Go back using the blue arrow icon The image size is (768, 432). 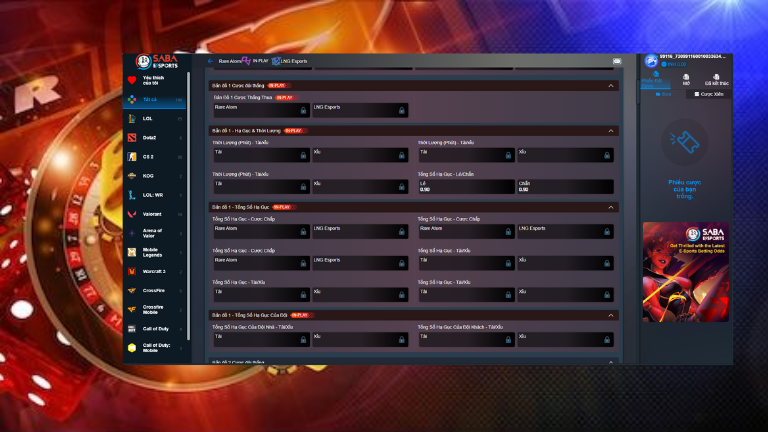click(210, 61)
